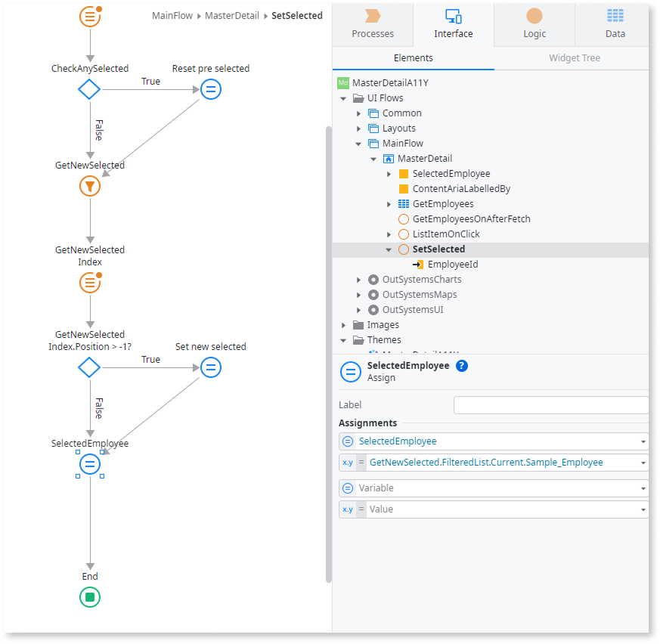This screenshot has height=644, width=660.
Task: Select EmployeeId in the elements tree
Action: [x=453, y=265]
